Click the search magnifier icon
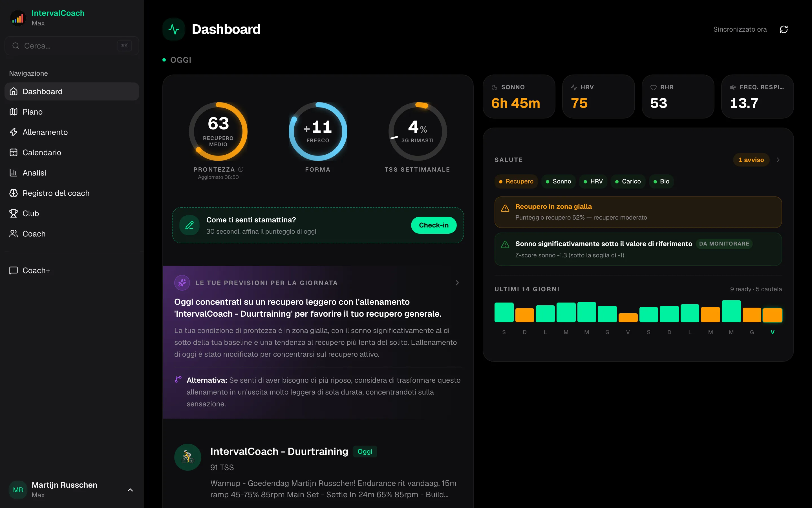Viewport: 812px width, 508px height. [x=16, y=46]
